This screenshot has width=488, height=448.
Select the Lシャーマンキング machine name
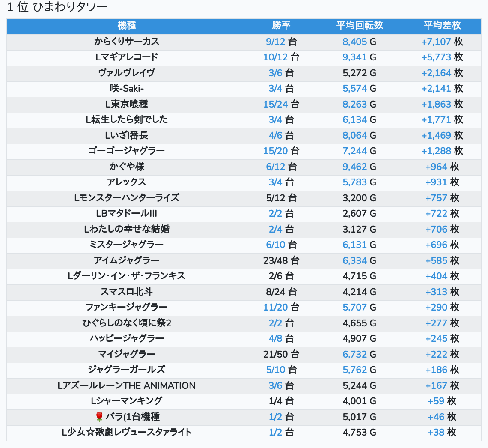[x=127, y=401]
